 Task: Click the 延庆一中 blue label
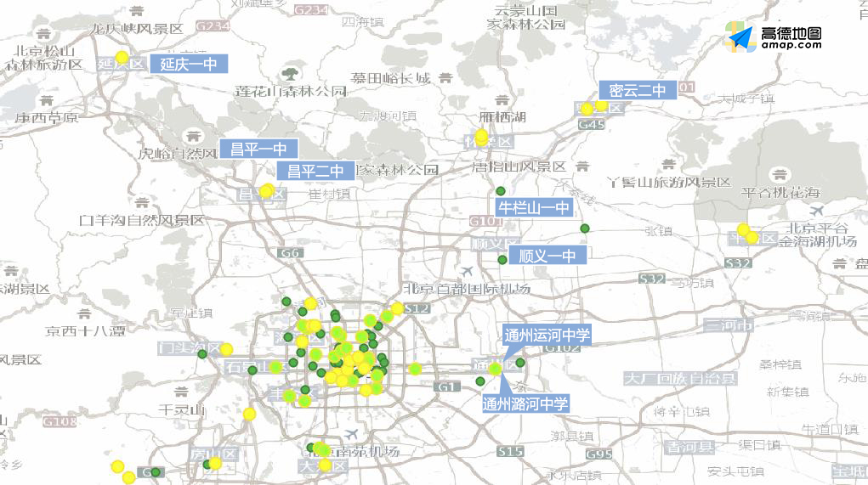pyautogui.click(x=189, y=64)
